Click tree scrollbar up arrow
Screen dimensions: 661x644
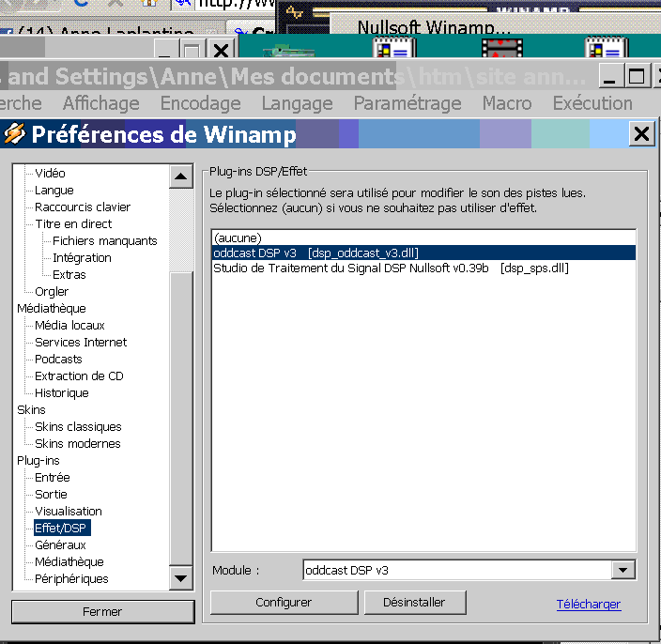point(181,176)
